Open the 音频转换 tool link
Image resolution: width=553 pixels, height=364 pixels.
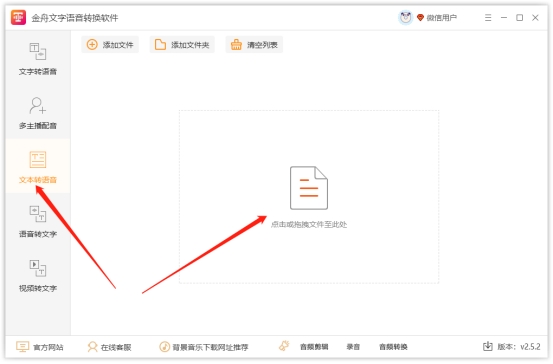393,347
